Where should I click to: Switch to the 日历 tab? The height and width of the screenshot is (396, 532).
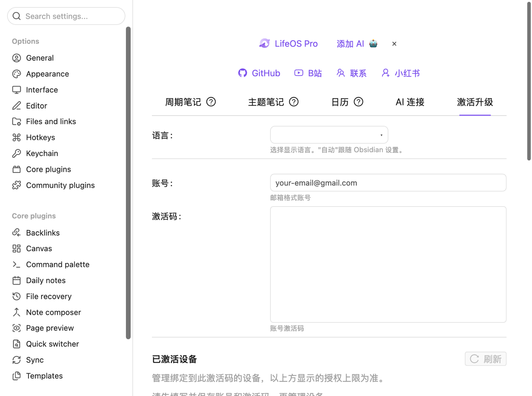pos(340,102)
